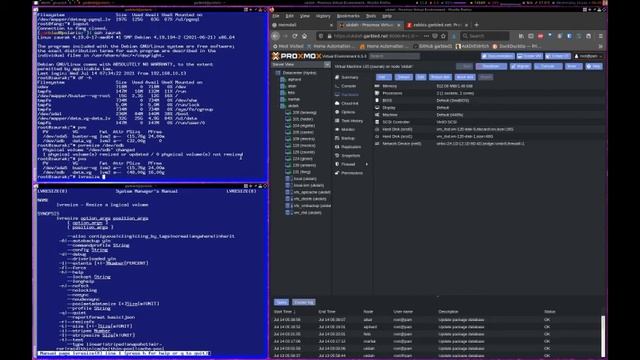
Task: Click the Move disk button
Action: pyautogui.click(x=465, y=77)
